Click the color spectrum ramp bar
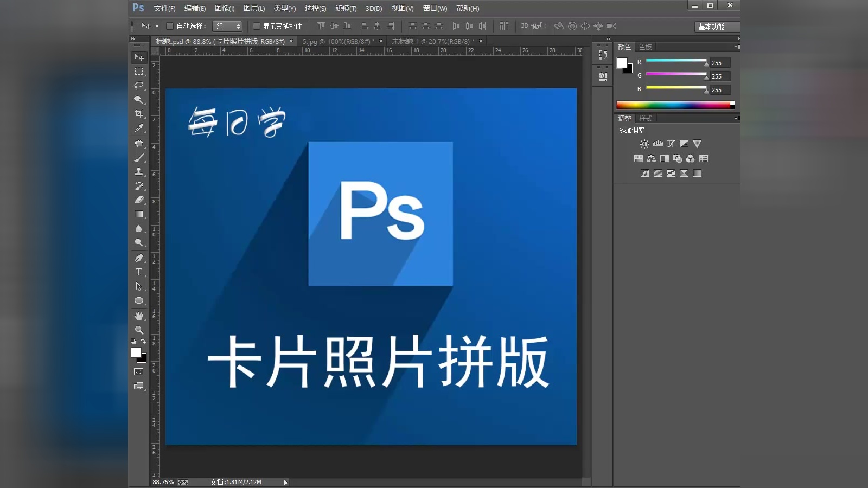Image resolution: width=868 pixels, height=488 pixels. pos(675,105)
